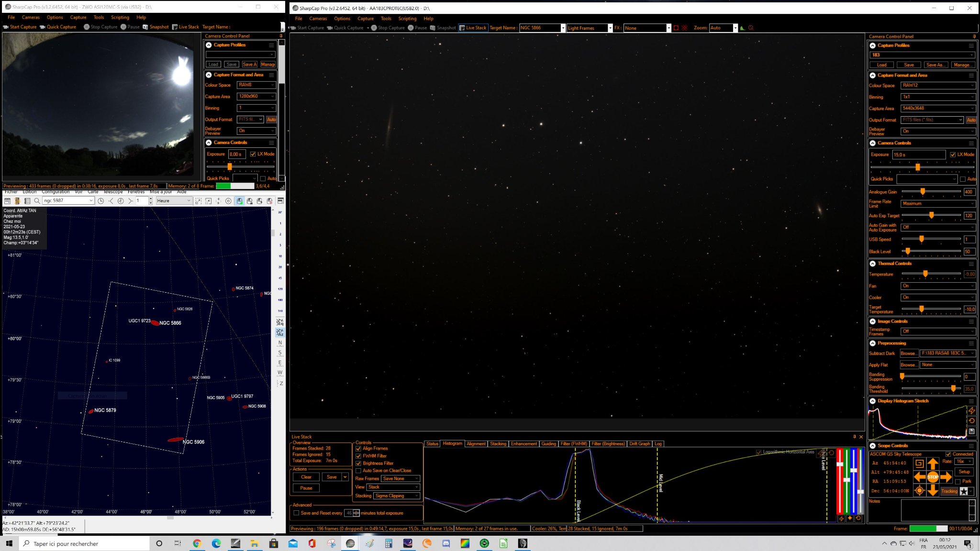Toggle the Brightness Filter checkbox
Screen dimensions: 980x551
pos(358,463)
